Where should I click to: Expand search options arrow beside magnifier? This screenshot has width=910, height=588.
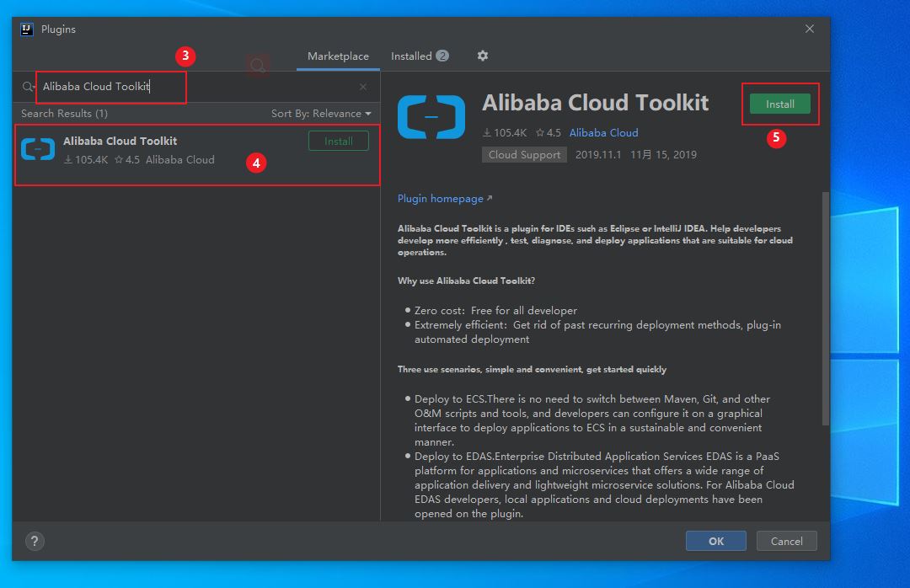click(x=35, y=88)
